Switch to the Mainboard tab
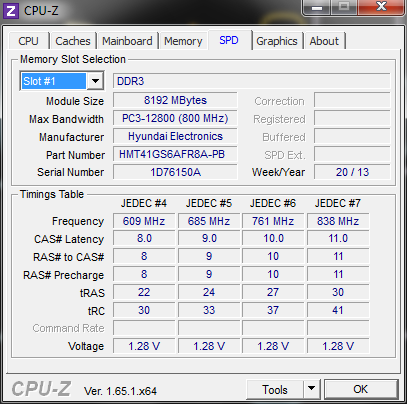407x404 pixels. (x=127, y=41)
